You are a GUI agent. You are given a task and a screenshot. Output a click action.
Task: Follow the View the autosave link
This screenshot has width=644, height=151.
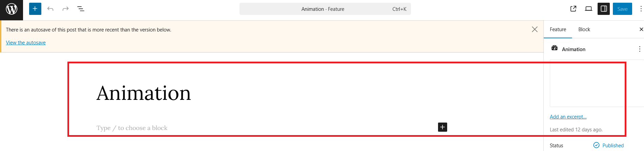[26, 43]
